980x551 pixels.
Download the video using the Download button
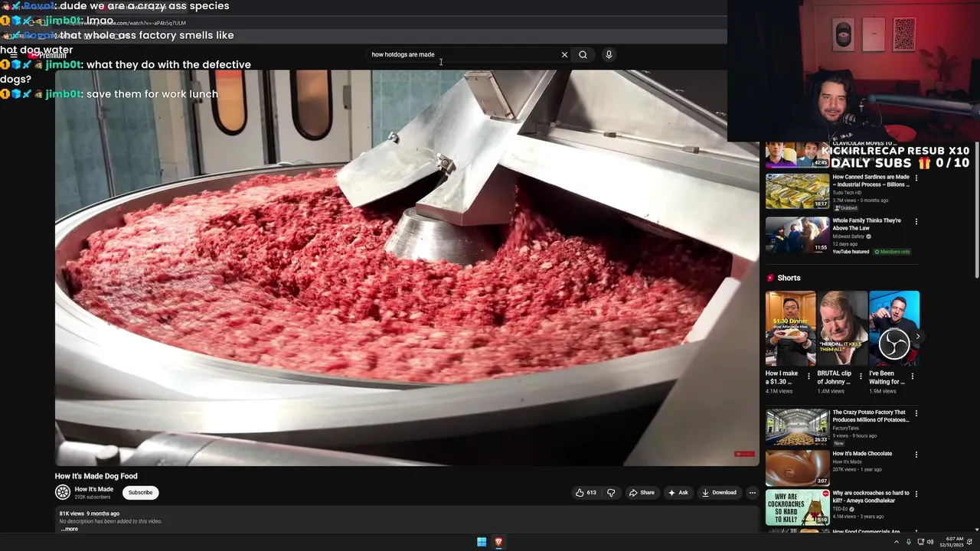click(719, 493)
